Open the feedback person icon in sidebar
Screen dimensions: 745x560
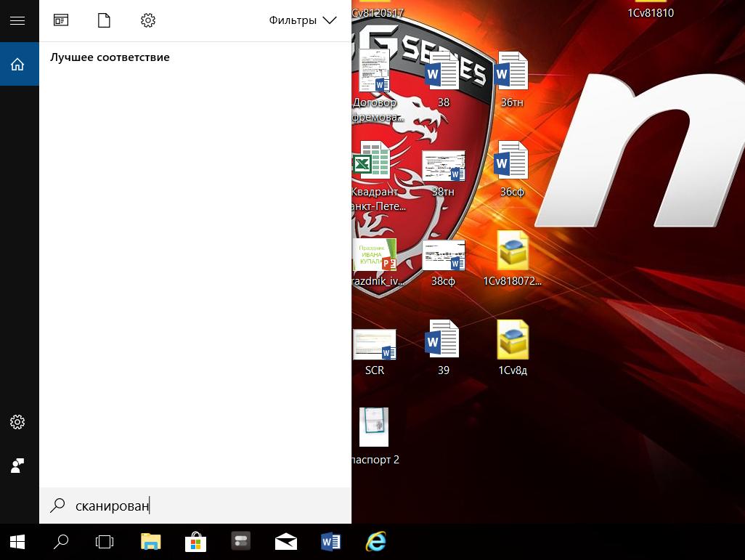point(17,466)
